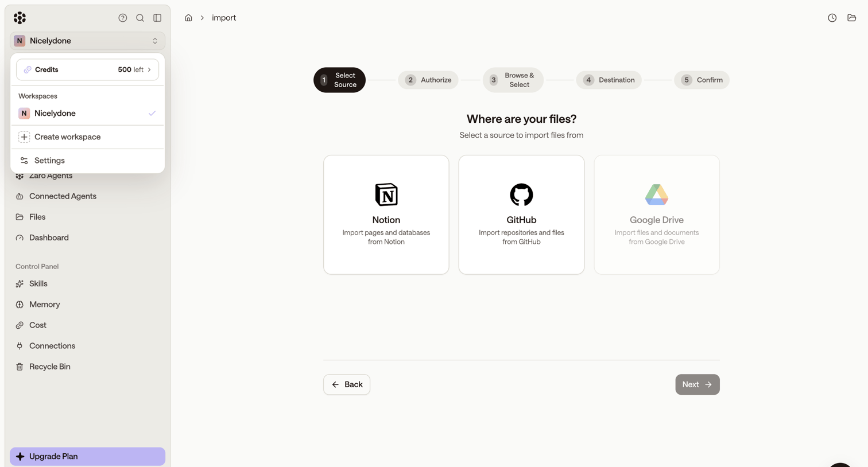Open the Skills page

coord(87,284)
